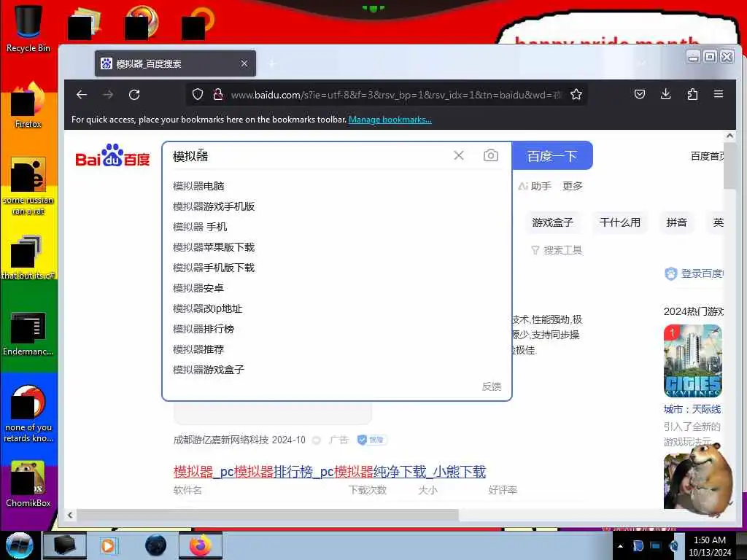Open the Cities Skylines game thumbnail
Screen dimensions: 747x560
click(693, 361)
